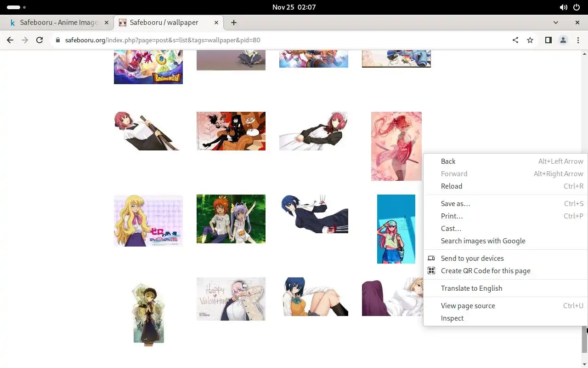Select Print… in the context menu
Screen dimensions: 588x368
505,216
